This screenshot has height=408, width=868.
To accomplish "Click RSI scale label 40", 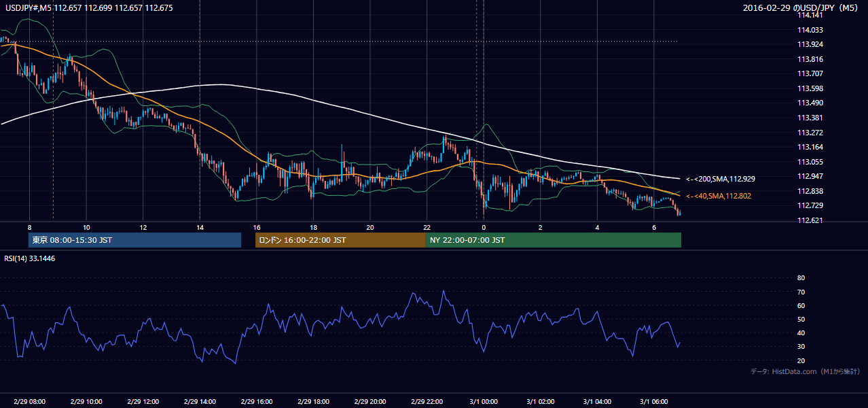I will point(801,333).
